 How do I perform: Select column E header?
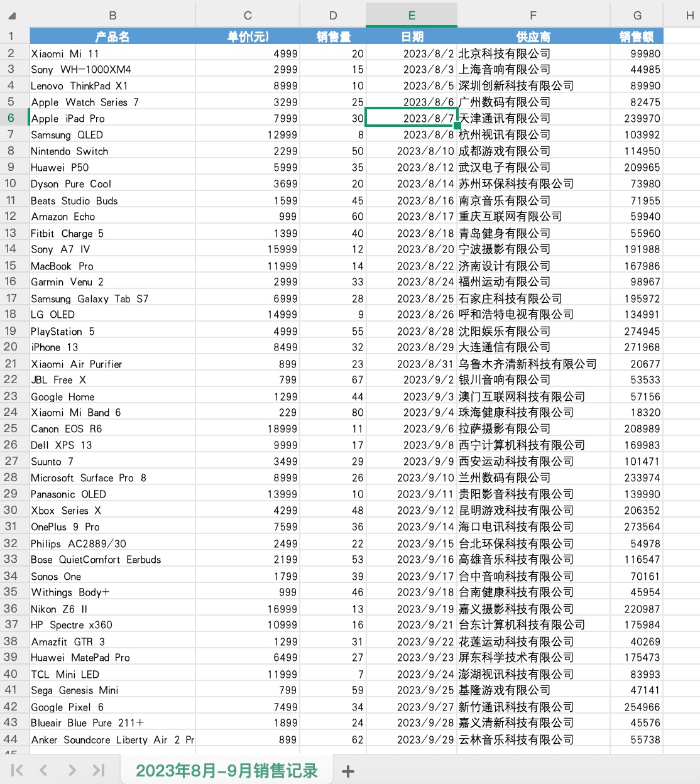pos(412,15)
